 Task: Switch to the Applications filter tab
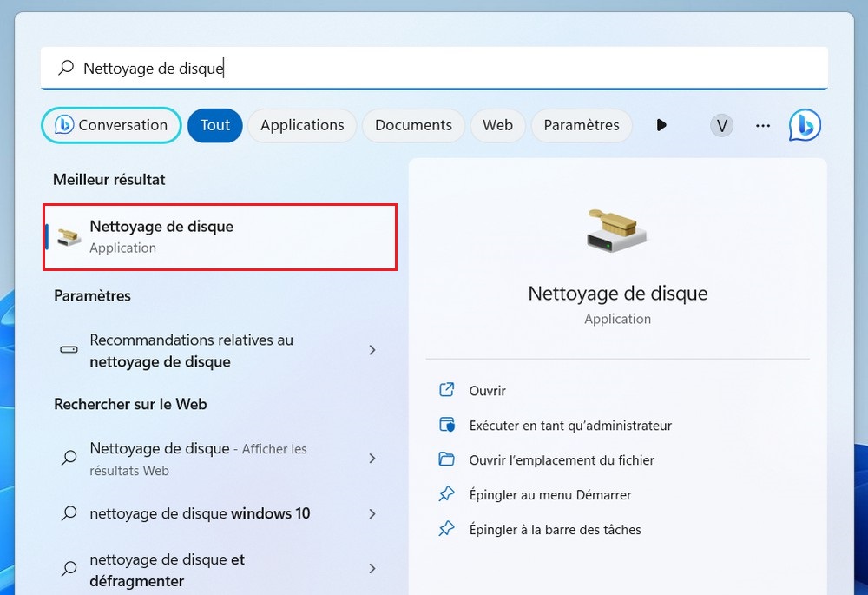tap(302, 125)
